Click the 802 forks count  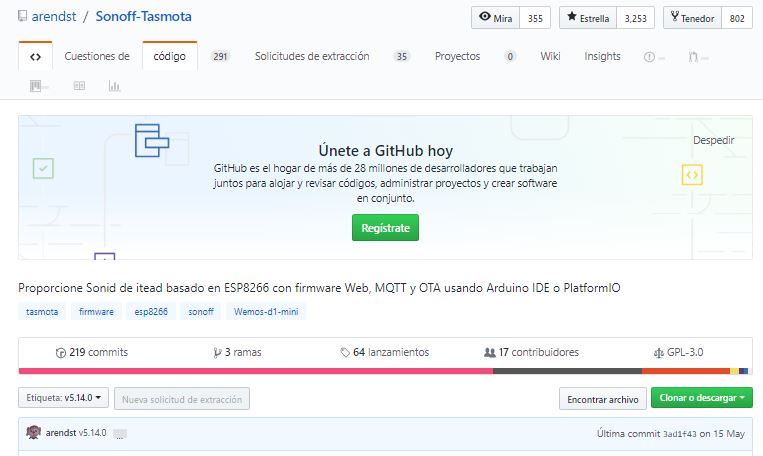click(737, 18)
